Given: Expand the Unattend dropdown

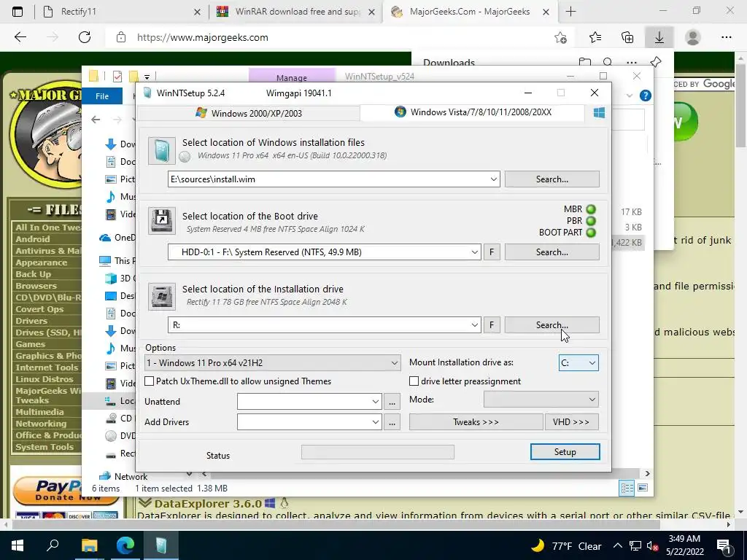Looking at the screenshot, I should pos(376,402).
